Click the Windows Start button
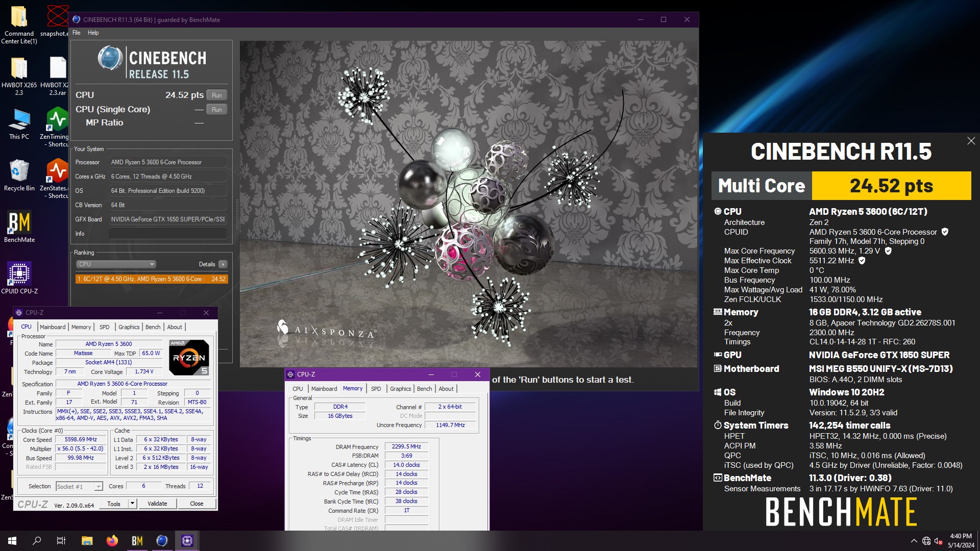 pos(12,541)
